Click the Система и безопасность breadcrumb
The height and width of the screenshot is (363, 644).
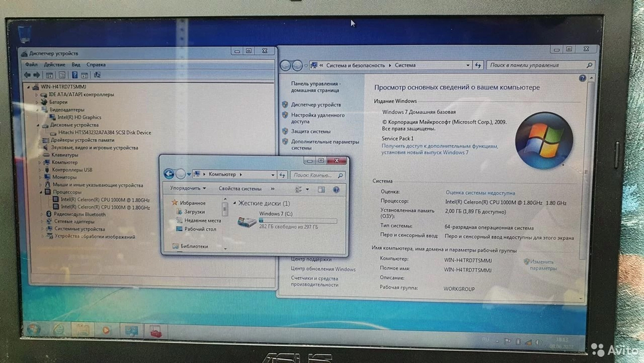coord(355,65)
